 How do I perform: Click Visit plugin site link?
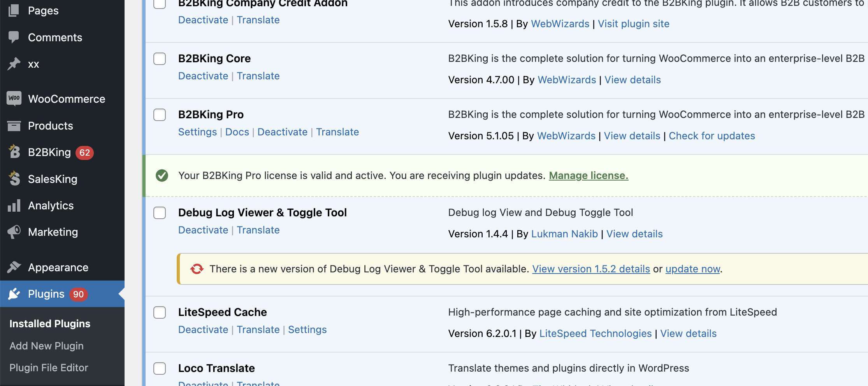(x=634, y=24)
